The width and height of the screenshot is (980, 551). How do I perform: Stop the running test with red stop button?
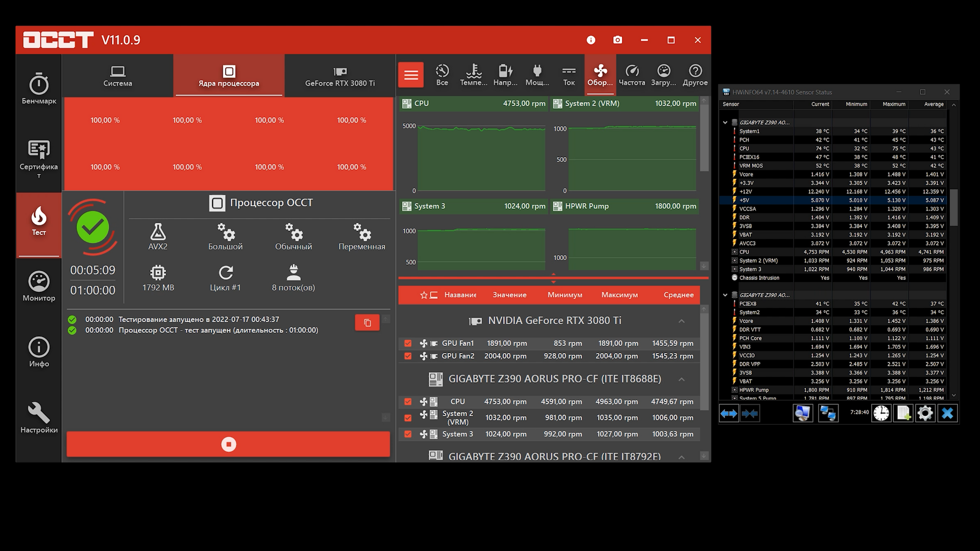228,444
